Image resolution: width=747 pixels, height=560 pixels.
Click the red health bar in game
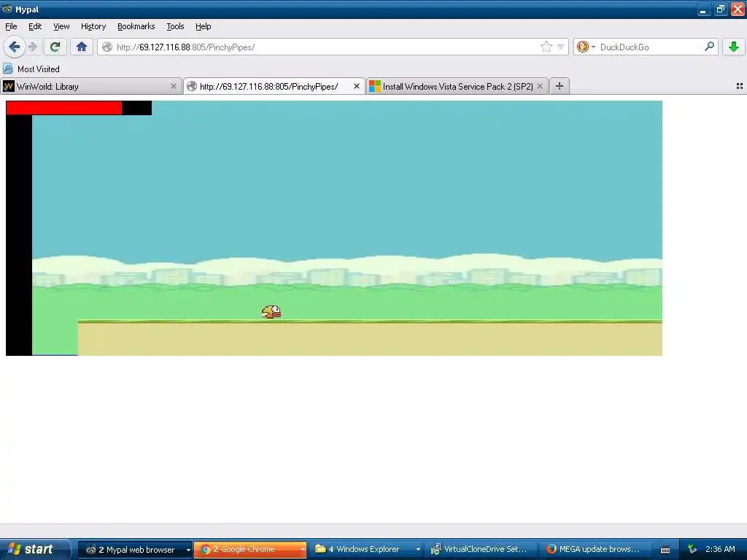pos(64,108)
